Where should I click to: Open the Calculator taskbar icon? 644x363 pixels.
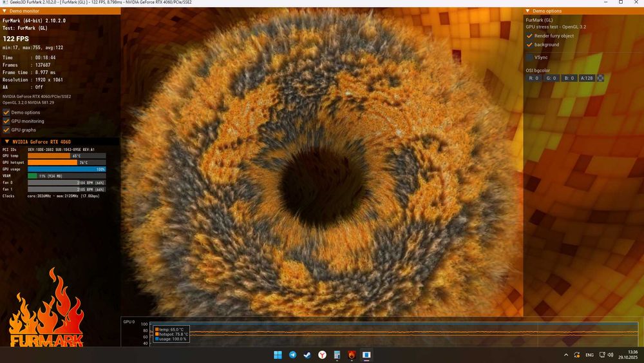click(x=337, y=355)
